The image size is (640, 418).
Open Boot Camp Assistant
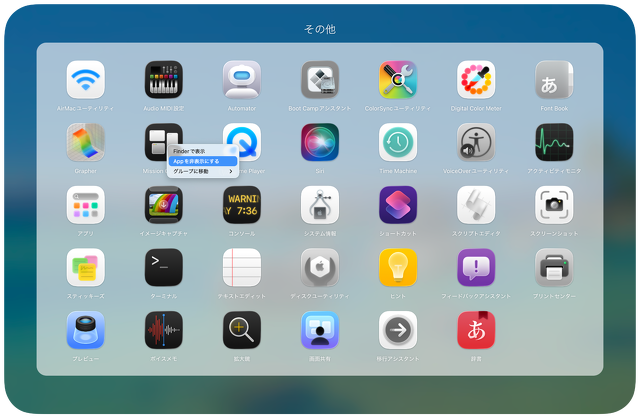(319, 79)
